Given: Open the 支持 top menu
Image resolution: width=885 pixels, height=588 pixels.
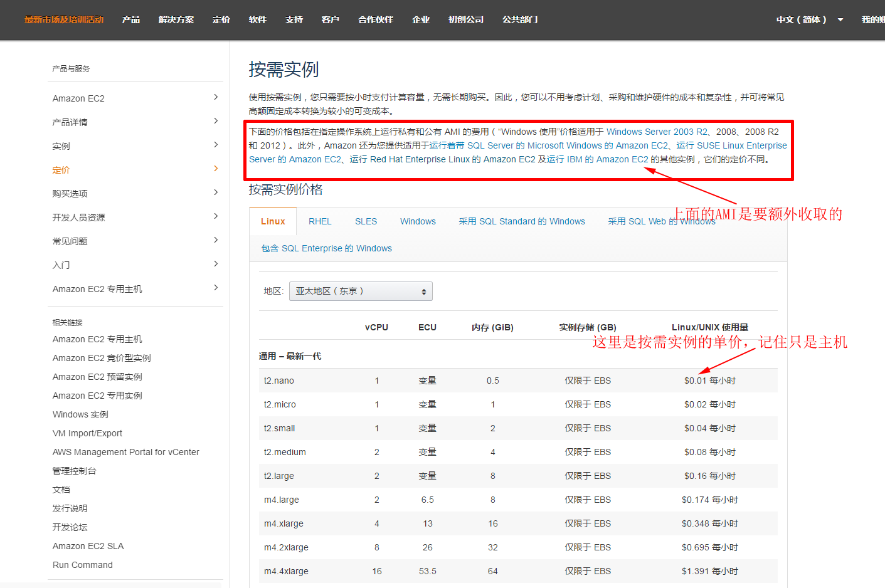Looking at the screenshot, I should click(x=294, y=19).
